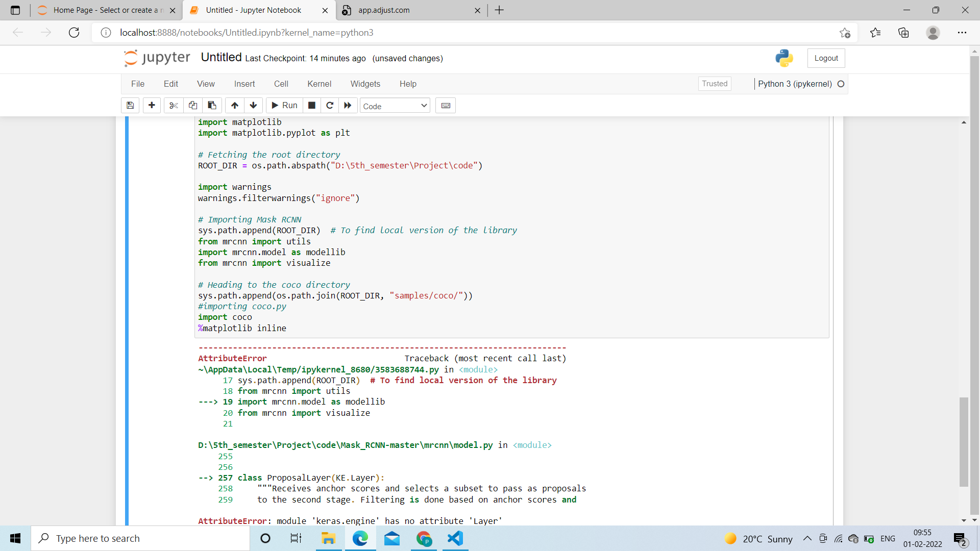Viewport: 980px width, 551px height.
Task: Interrupt the kernel with stop icon
Action: (x=312, y=106)
